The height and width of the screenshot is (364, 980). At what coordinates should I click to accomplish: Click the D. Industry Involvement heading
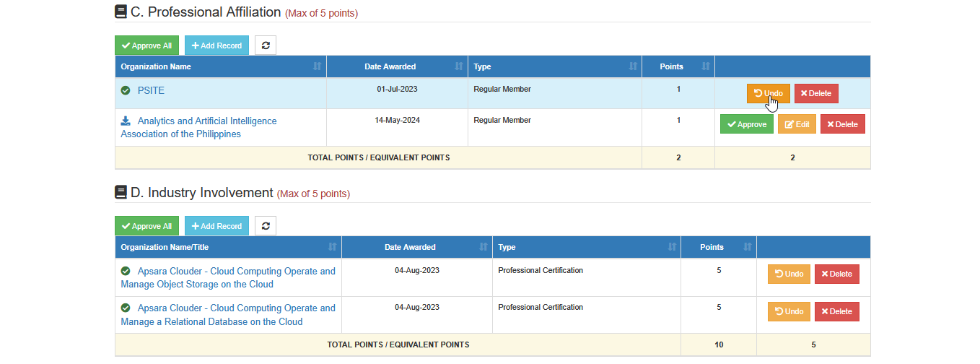click(202, 193)
